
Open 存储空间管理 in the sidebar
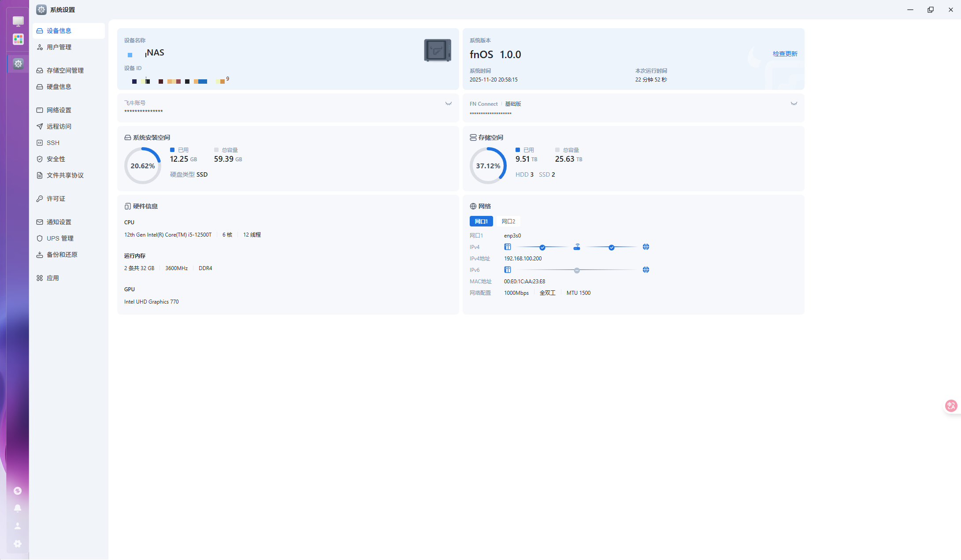(x=65, y=70)
